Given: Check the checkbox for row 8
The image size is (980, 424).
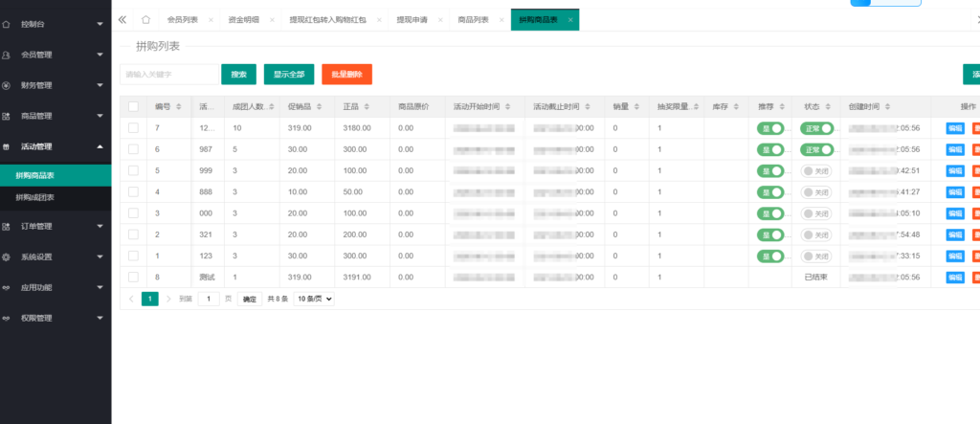Looking at the screenshot, I should (133, 277).
